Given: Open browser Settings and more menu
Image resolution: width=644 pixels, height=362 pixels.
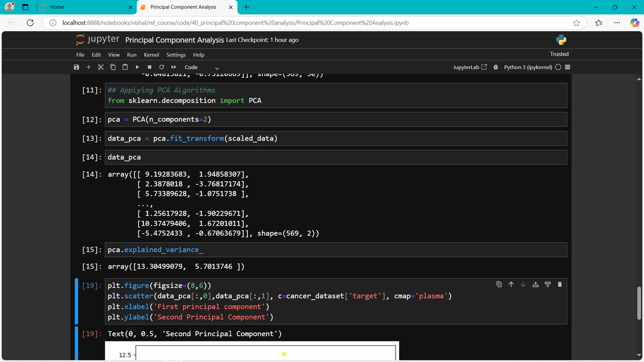Looking at the screenshot, I should [617, 23].
